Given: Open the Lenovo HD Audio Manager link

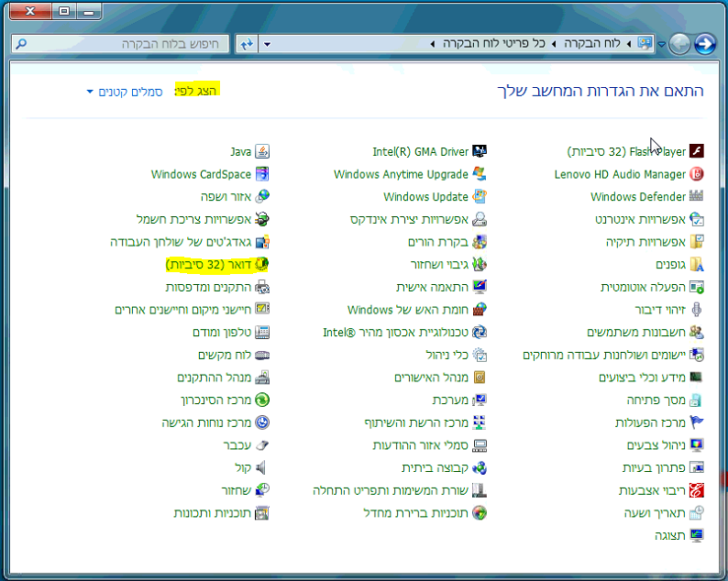Looking at the screenshot, I should [620, 174].
